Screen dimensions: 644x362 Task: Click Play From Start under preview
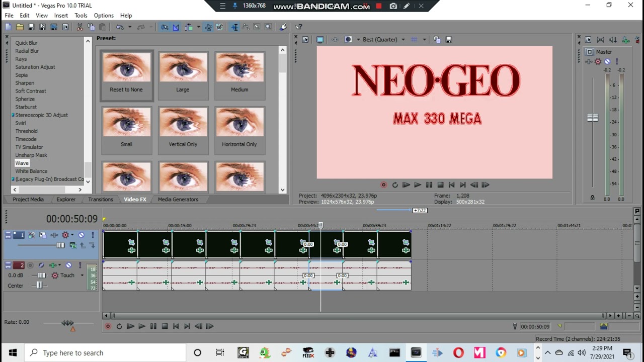pos(406,185)
